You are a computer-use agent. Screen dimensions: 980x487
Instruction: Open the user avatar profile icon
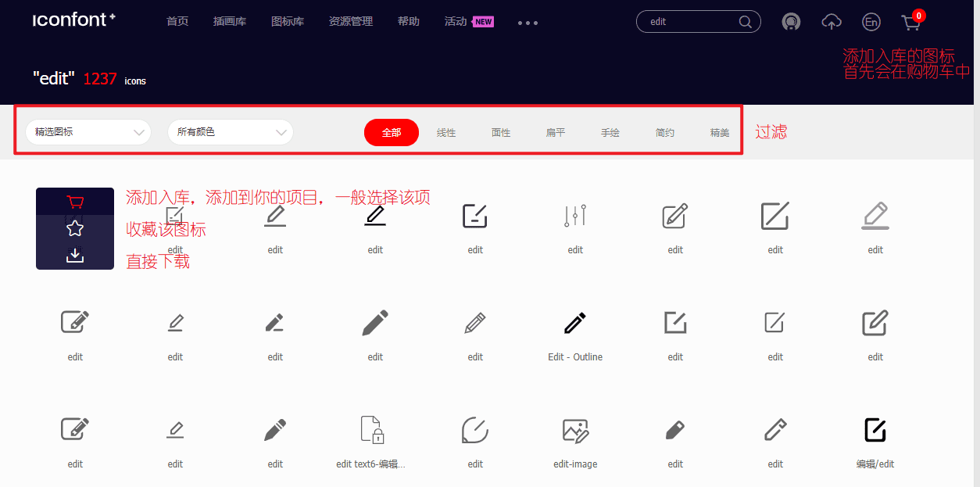792,22
